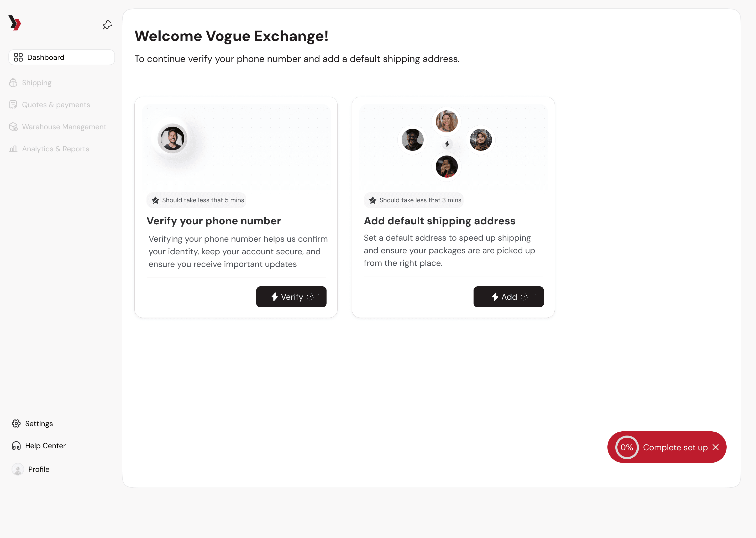The height and width of the screenshot is (538, 756).
Task: Open the Dashboard menu item
Action: click(62, 57)
